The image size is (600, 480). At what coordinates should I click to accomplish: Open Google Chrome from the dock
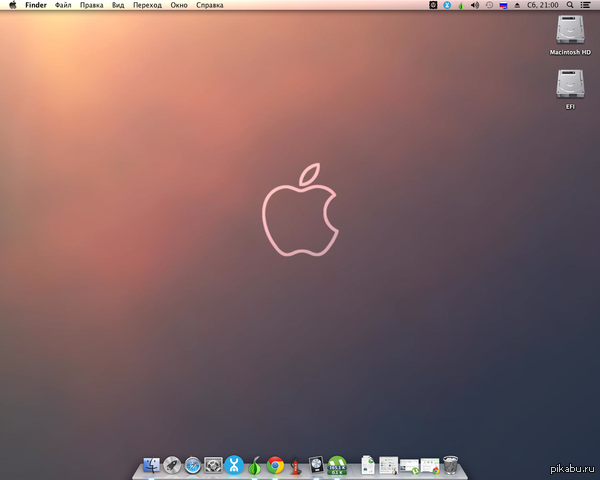coord(275,465)
